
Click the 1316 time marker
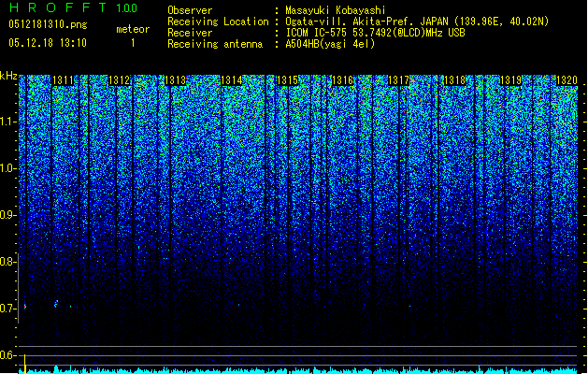343,80
